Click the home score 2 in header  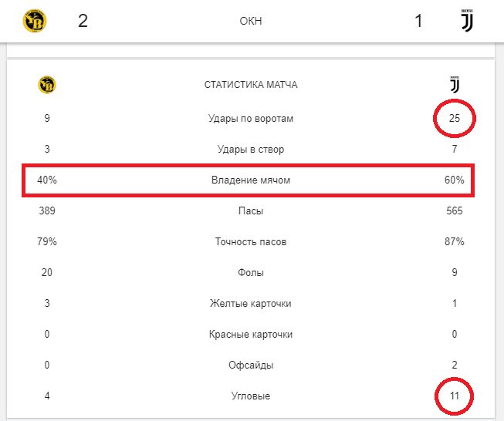(x=83, y=21)
